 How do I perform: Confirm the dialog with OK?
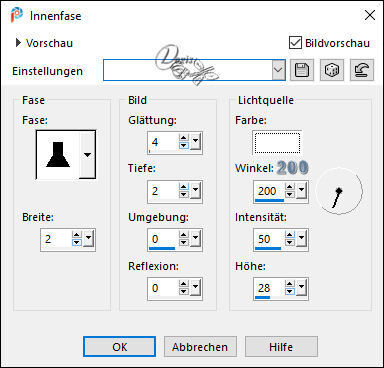pyautogui.click(x=119, y=347)
